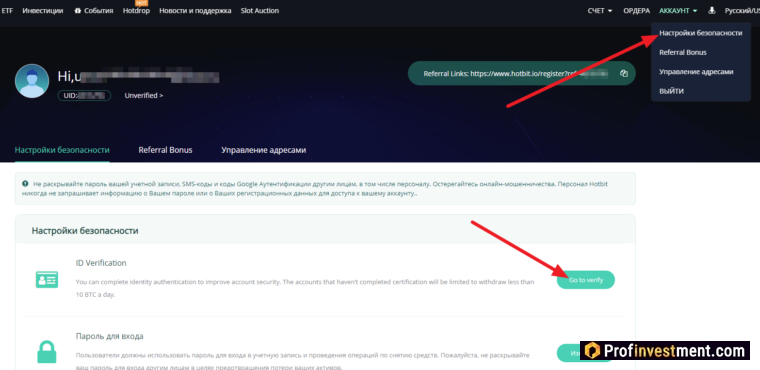Open ОРДЕРА in the top navigation
Viewport: 760px width, 370px height.
point(636,11)
